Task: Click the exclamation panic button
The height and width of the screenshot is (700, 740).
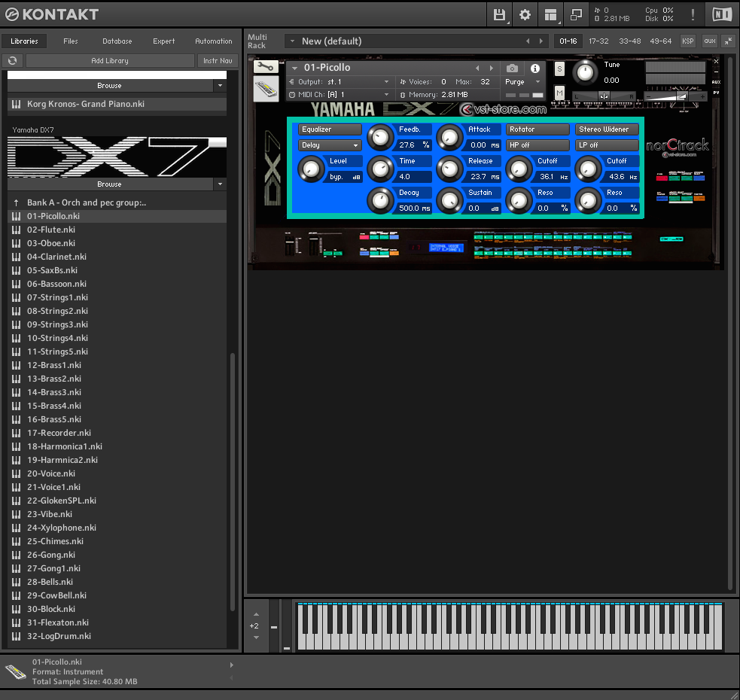Action: click(x=693, y=14)
